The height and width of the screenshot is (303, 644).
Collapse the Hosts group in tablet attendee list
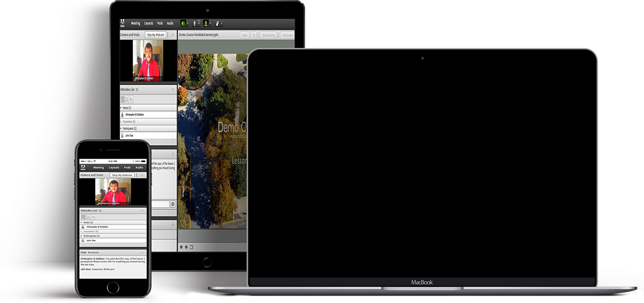tap(121, 108)
